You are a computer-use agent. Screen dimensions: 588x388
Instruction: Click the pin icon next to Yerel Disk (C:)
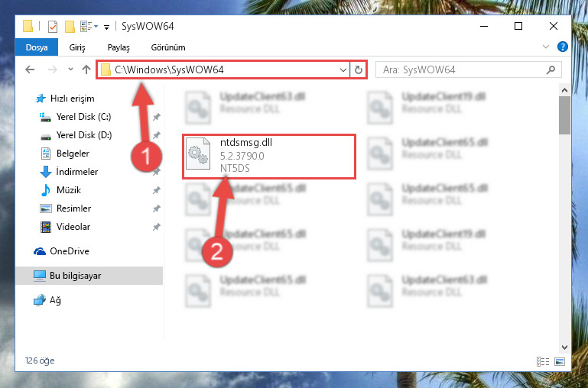[x=157, y=117]
